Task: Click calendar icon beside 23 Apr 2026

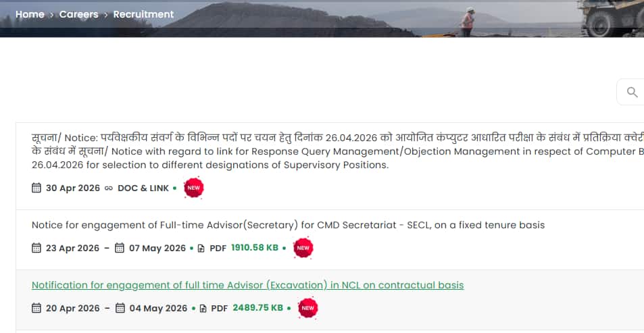Action: [x=36, y=248]
